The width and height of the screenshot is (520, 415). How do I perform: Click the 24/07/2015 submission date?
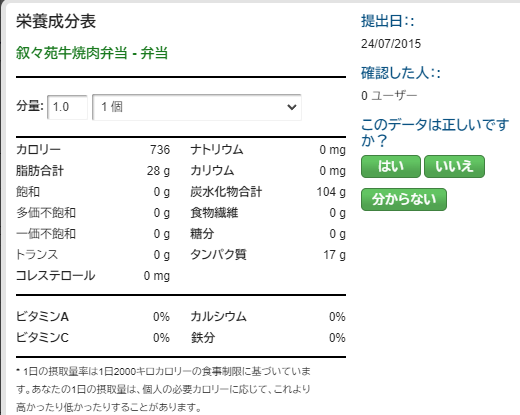[x=391, y=44]
